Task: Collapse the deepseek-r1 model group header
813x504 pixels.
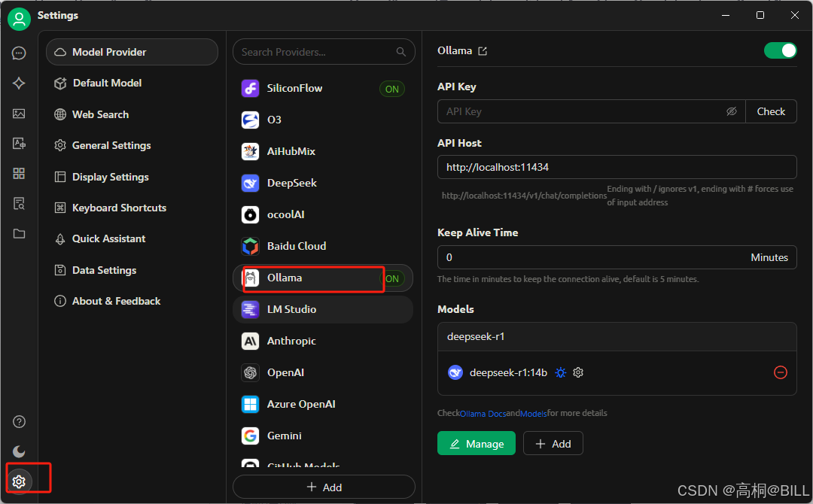Action: coord(617,337)
